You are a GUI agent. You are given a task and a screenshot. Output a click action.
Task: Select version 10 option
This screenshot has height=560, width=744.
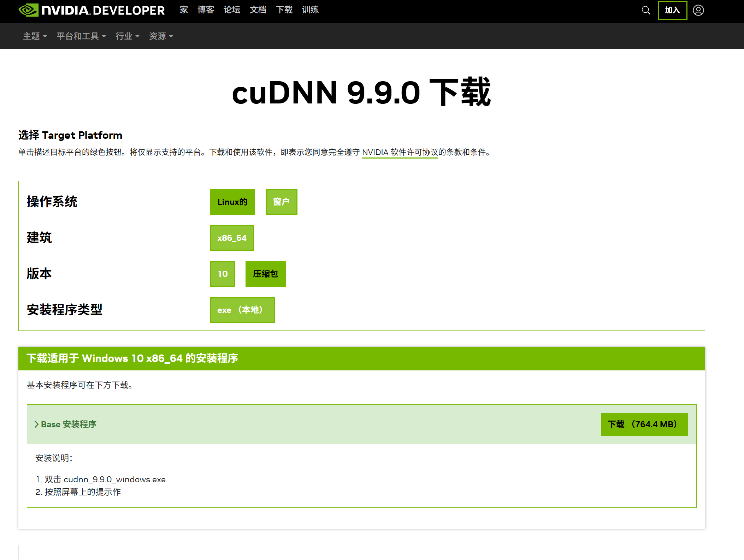click(222, 274)
